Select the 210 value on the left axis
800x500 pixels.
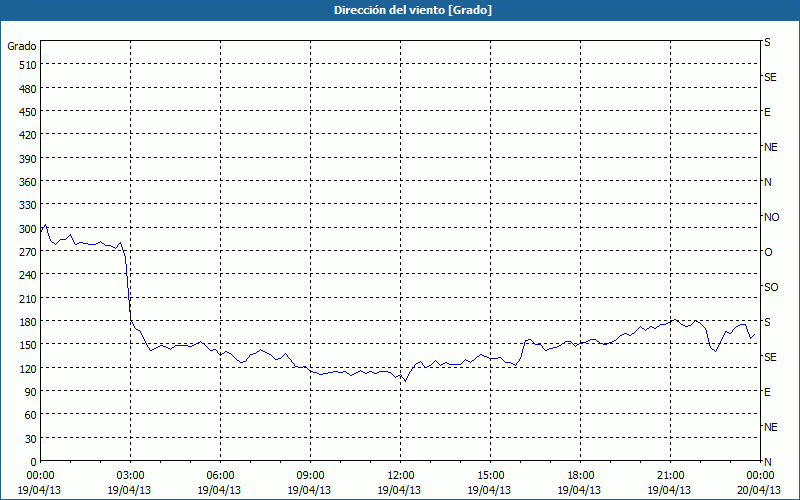coord(29,299)
